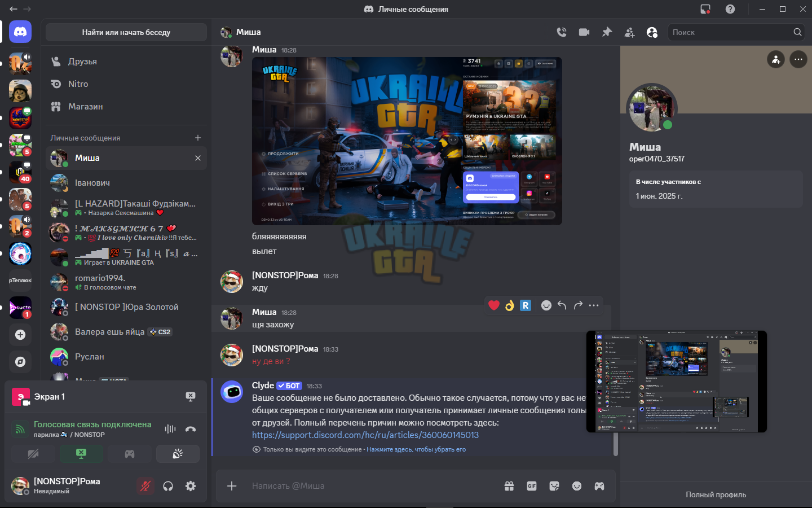This screenshot has width=812, height=508.
Task: Open pinned messages
Action: [x=607, y=32]
